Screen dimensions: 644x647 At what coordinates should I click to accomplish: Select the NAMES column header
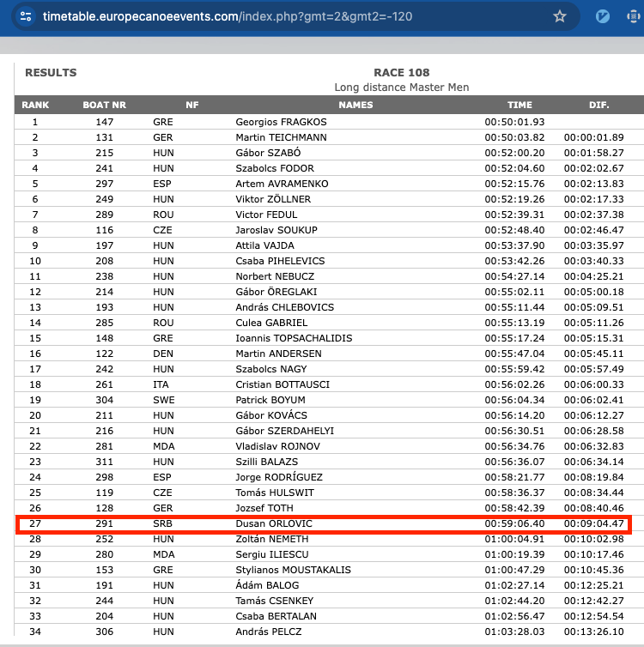coord(355,105)
